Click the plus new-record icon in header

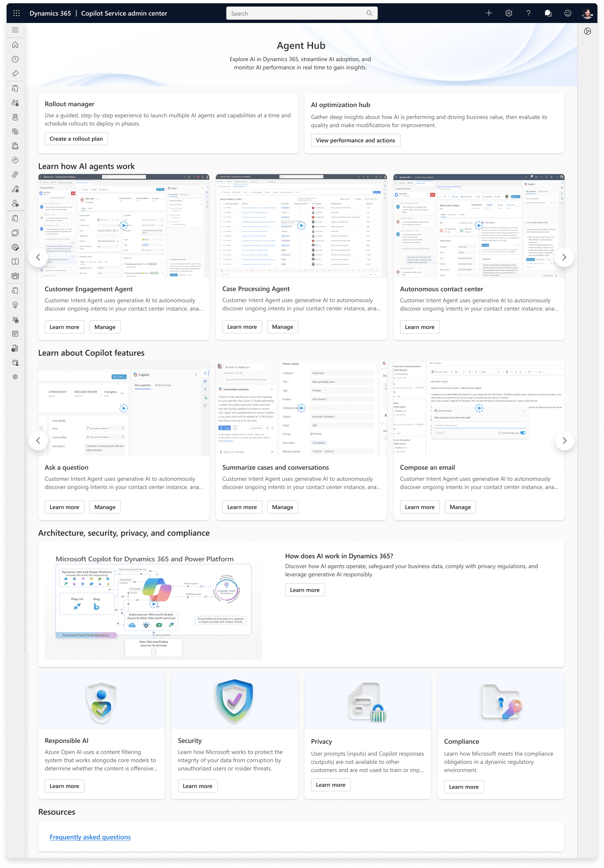(489, 13)
